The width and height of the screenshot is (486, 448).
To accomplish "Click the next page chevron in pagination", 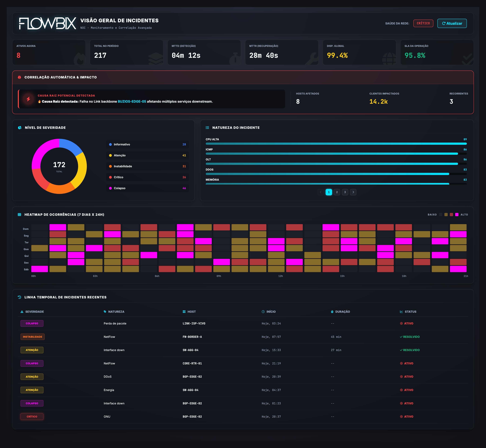I will click(353, 192).
